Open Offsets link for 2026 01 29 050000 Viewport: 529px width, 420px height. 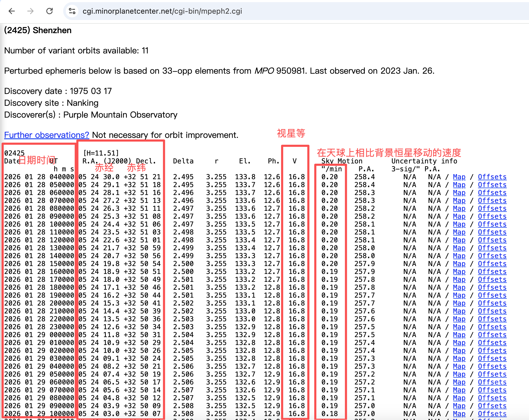pyautogui.click(x=492, y=374)
